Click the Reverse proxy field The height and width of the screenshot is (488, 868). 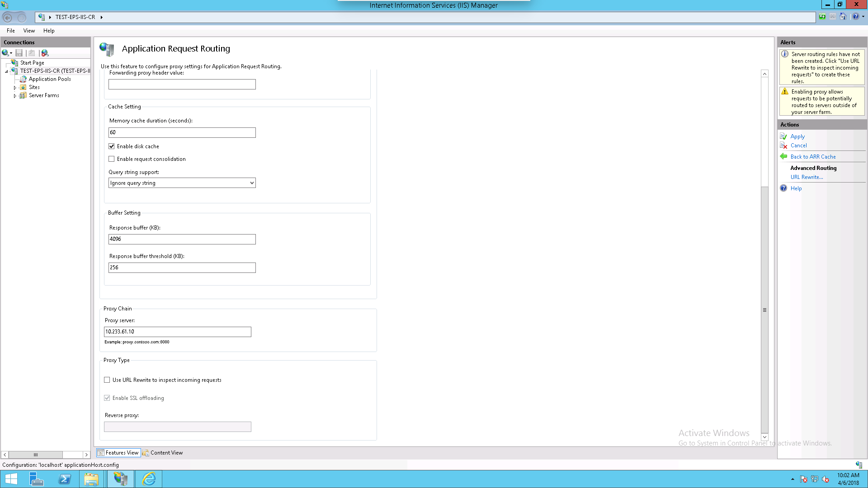point(178,427)
